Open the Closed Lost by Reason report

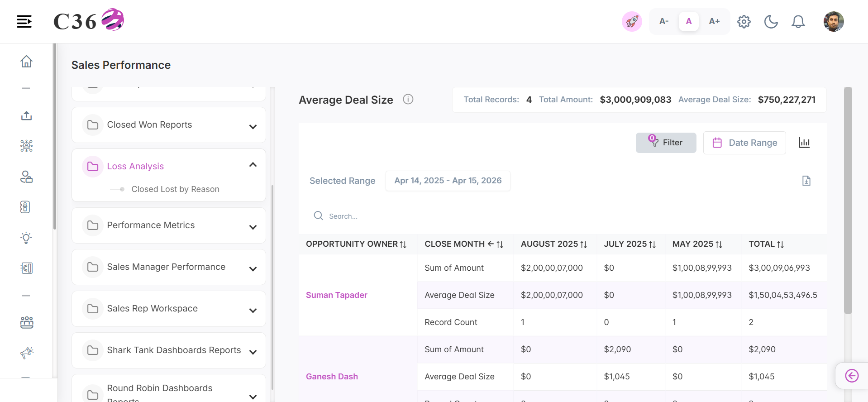tap(175, 189)
